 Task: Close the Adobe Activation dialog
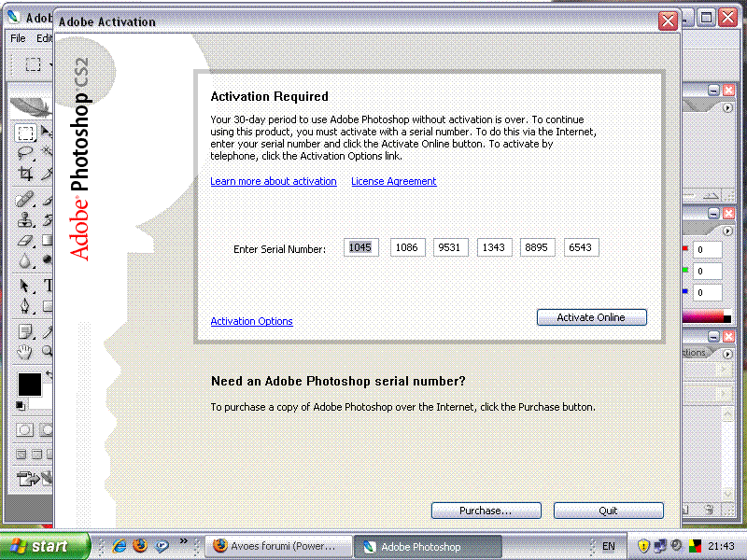[668, 21]
